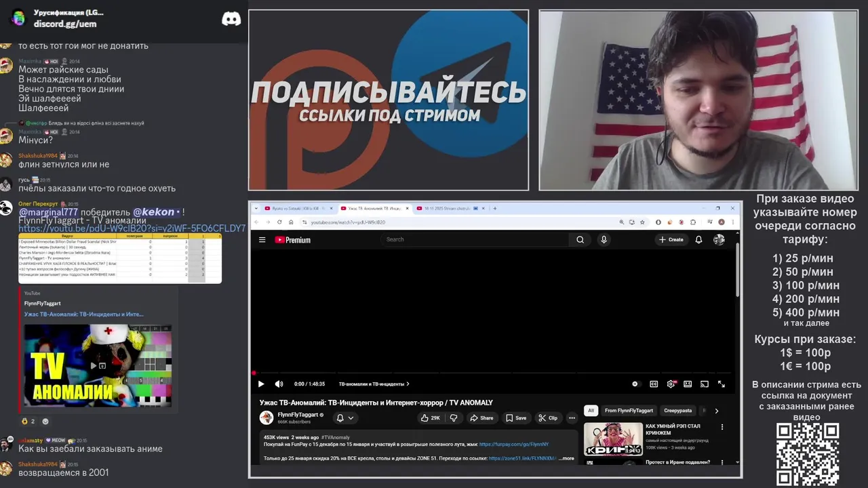Click the pray emoji reaction with 2
Screen dimensions: 868x488
tap(28, 421)
